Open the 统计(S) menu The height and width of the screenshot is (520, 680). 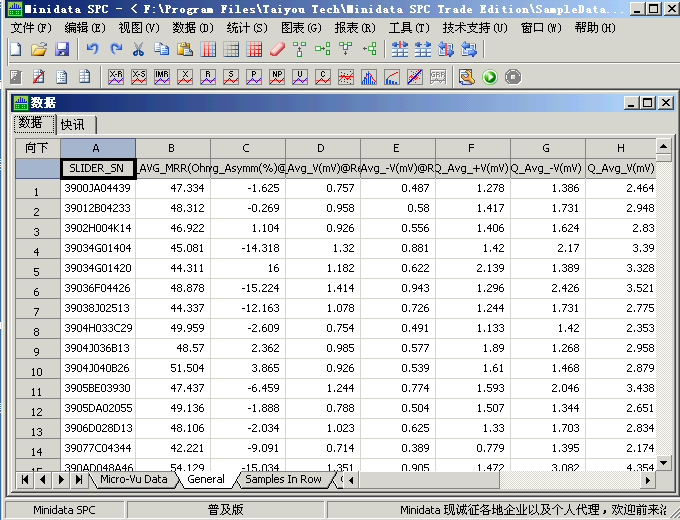click(247, 28)
